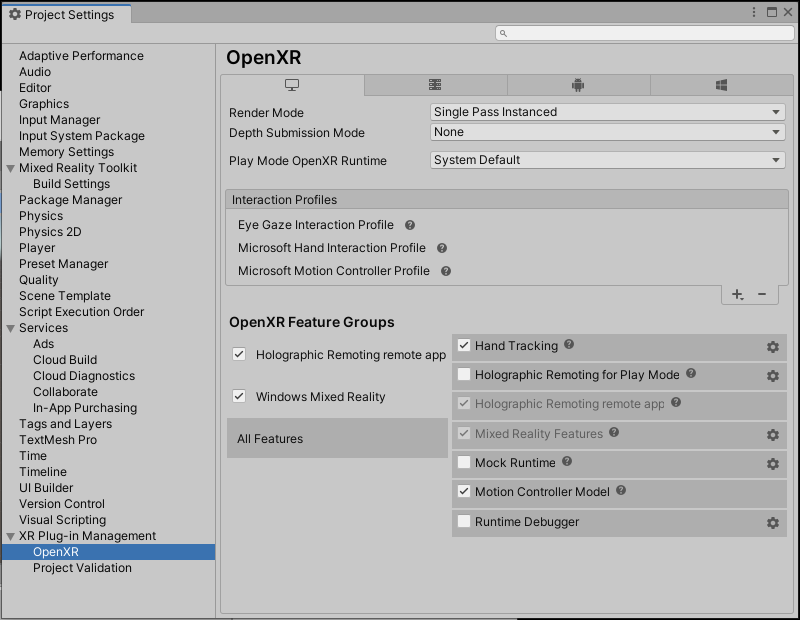The height and width of the screenshot is (620, 800).
Task: Add interaction profile with plus button
Action: tap(737, 294)
